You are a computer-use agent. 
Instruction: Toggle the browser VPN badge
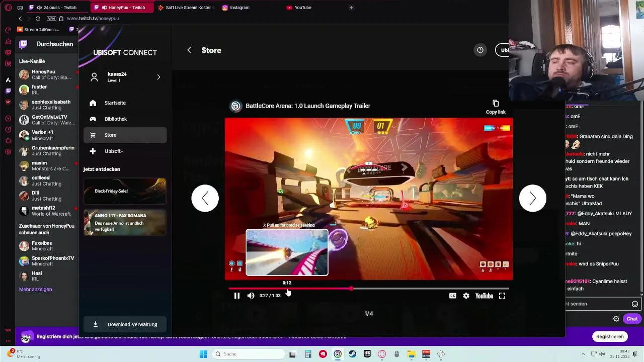(x=51, y=19)
